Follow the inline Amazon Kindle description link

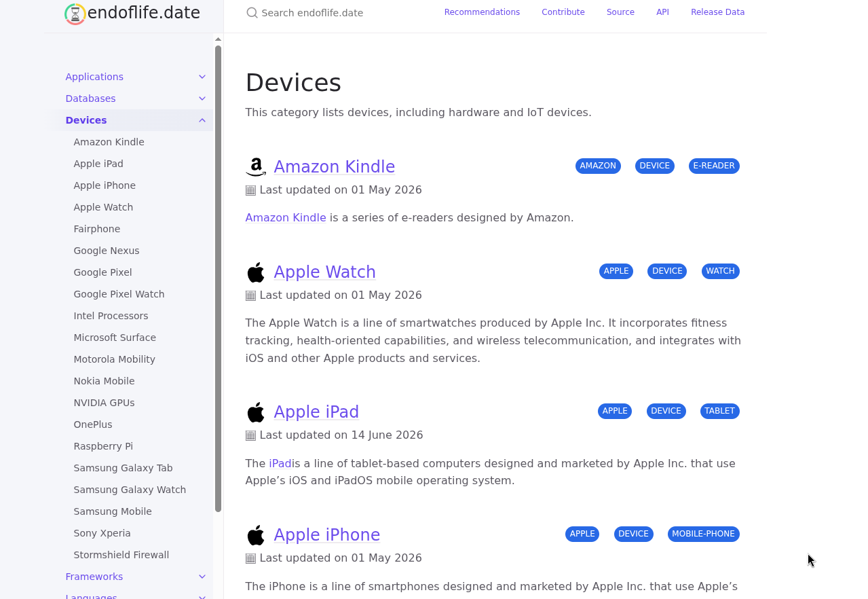click(286, 217)
